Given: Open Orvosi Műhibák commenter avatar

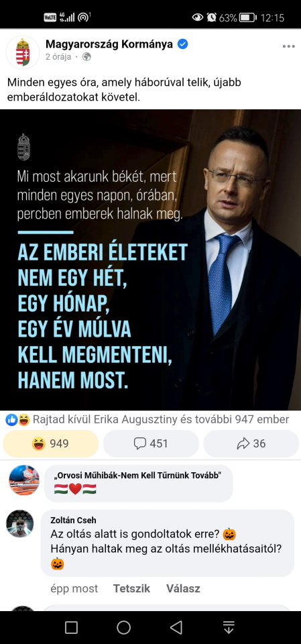Looking at the screenshot, I should click(24, 480).
